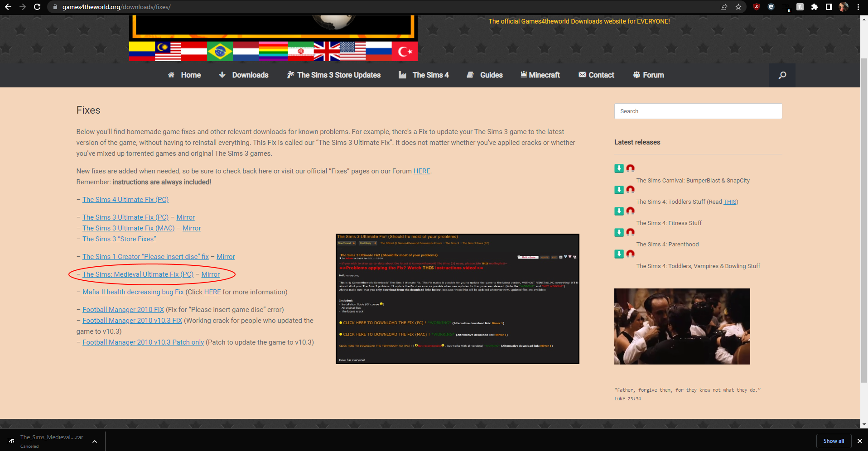The image size is (868, 451).
Task: Open the uBlock Origin extension
Action: pos(757,7)
